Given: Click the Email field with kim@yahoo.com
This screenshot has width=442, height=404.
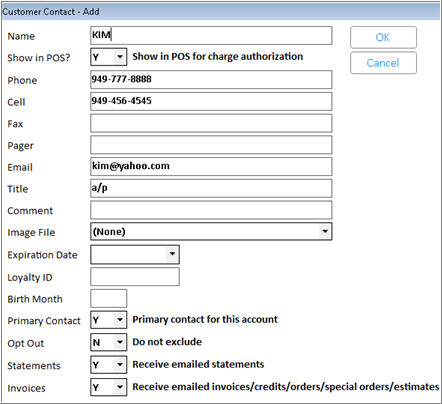Looking at the screenshot, I should pyautogui.click(x=211, y=166).
